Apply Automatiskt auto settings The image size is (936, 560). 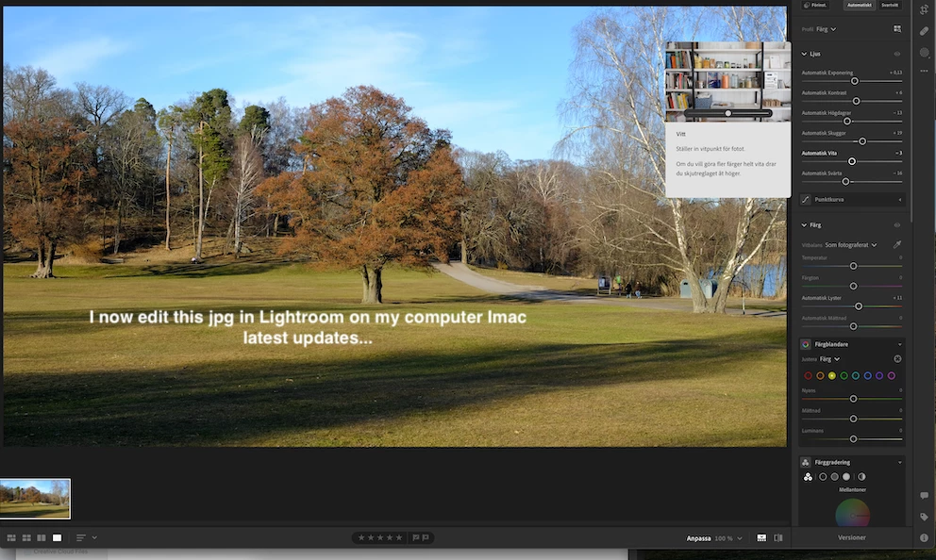coord(859,5)
